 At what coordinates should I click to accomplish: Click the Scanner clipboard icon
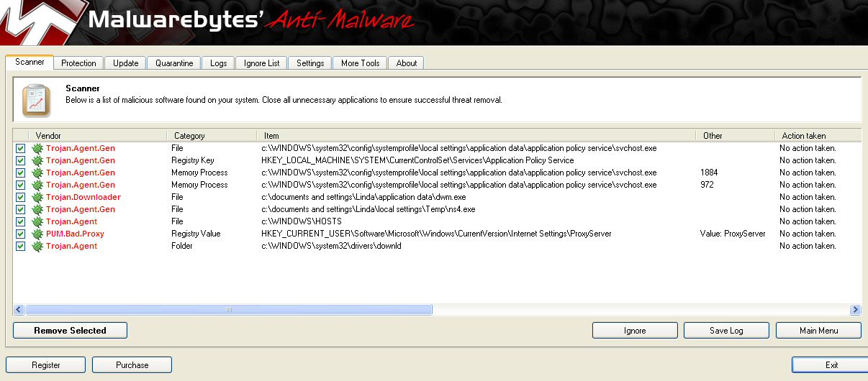pyautogui.click(x=36, y=101)
